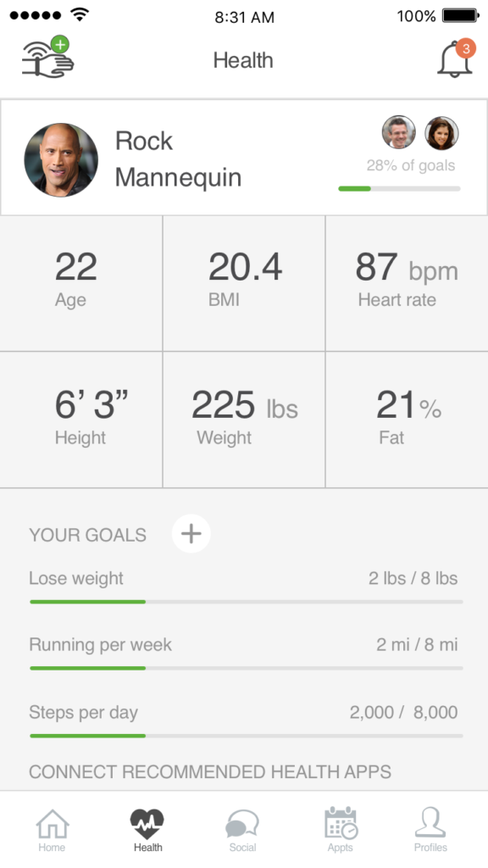Screen dimensions: 488x868
Task: Open the Heart rate 87 bpm tile
Action: 407,283
